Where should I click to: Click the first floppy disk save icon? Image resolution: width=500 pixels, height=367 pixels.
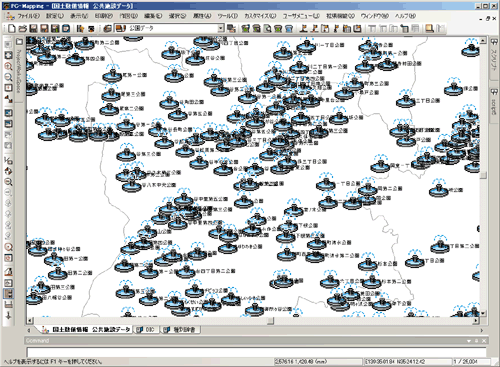(33, 28)
